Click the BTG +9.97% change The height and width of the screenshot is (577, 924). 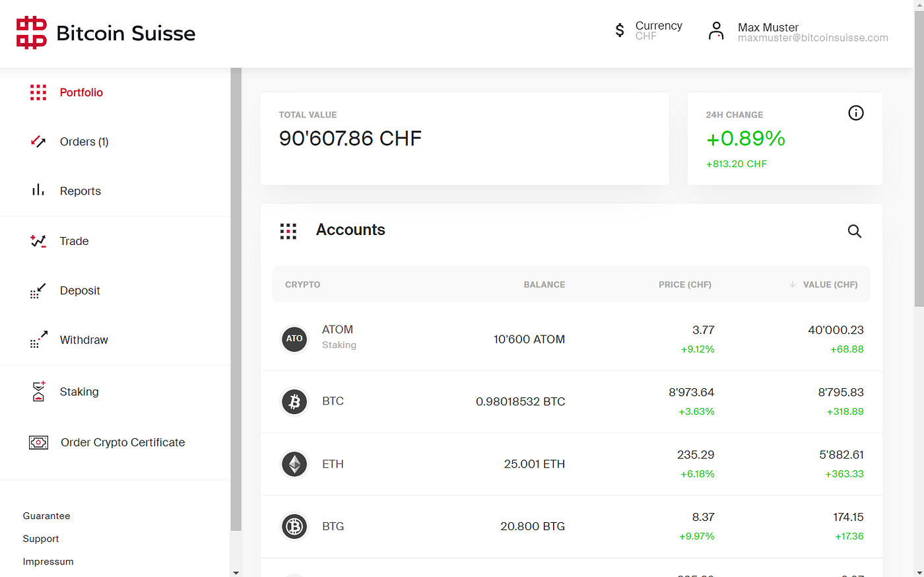point(697,536)
